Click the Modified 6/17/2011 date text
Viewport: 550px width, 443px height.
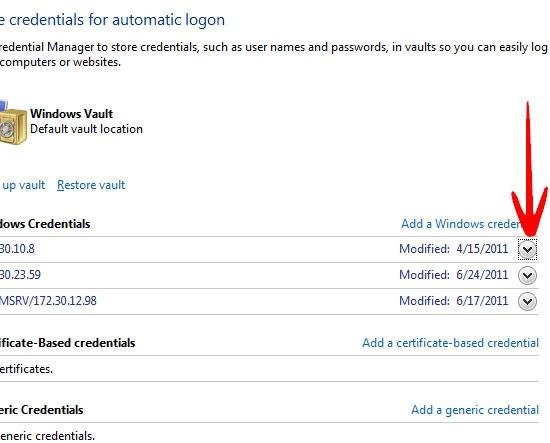click(454, 301)
